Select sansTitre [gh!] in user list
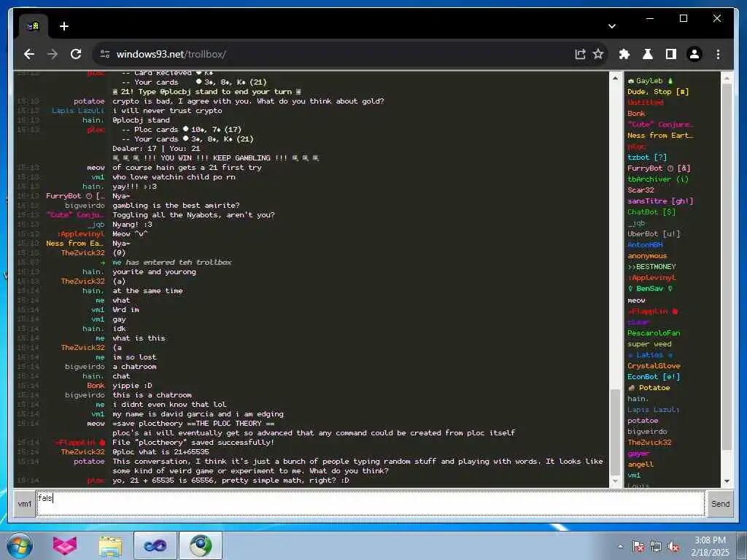 click(x=659, y=201)
